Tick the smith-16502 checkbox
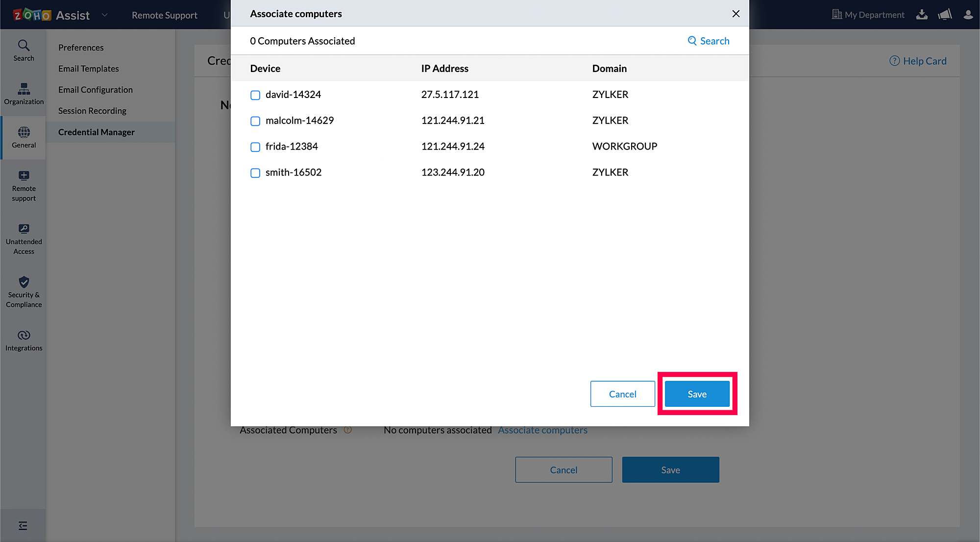This screenshot has width=980, height=542. tap(255, 173)
